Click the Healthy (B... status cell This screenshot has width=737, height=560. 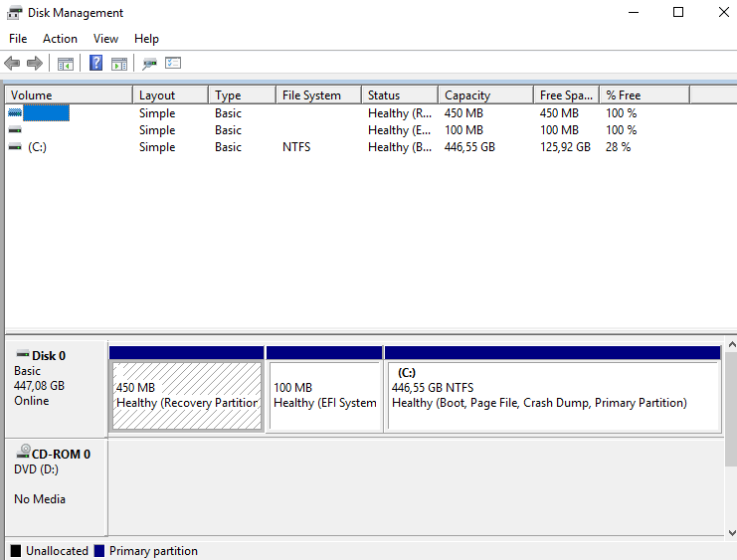400,147
